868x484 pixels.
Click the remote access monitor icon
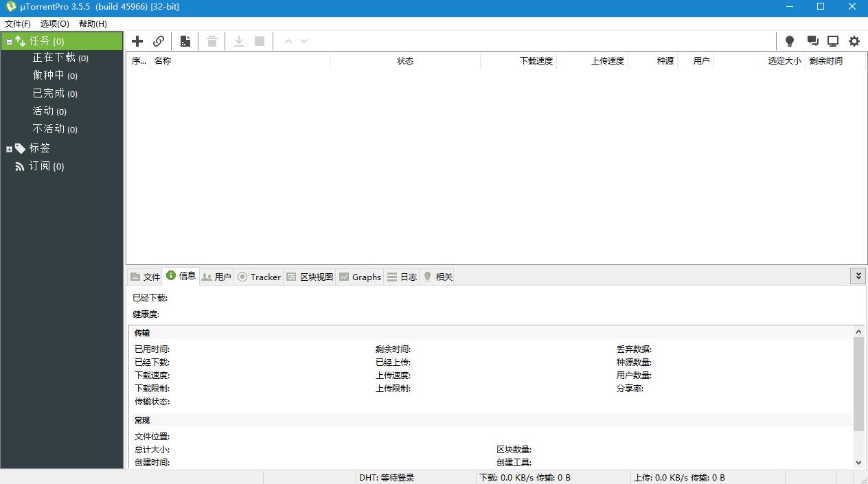tap(833, 41)
